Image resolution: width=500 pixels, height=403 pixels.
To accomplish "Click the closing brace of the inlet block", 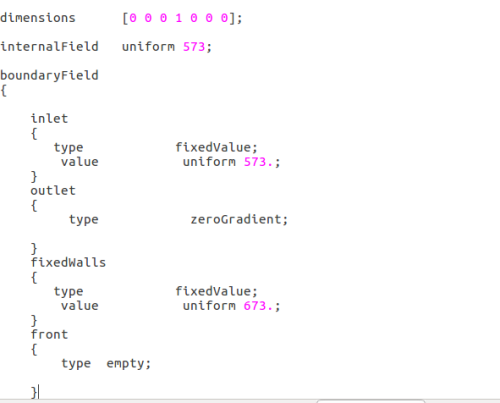I will coord(34,177).
